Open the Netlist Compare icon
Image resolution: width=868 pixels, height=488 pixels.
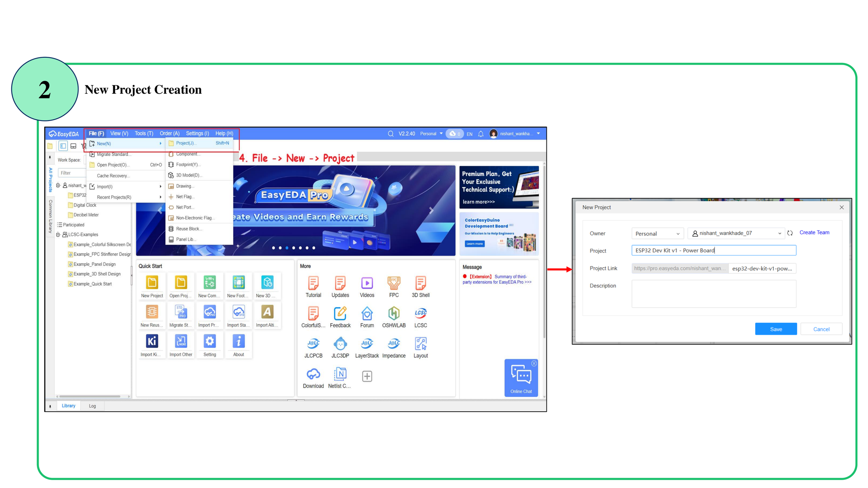coord(340,374)
